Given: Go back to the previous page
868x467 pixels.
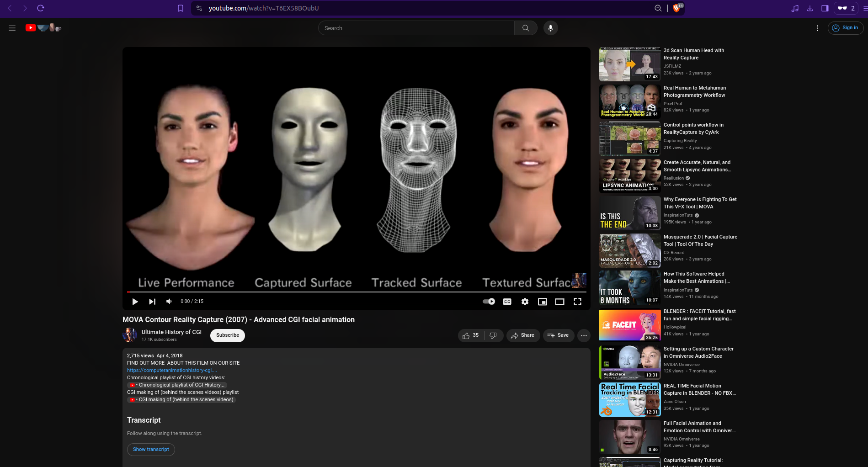Looking at the screenshot, I should pyautogui.click(x=10, y=8).
